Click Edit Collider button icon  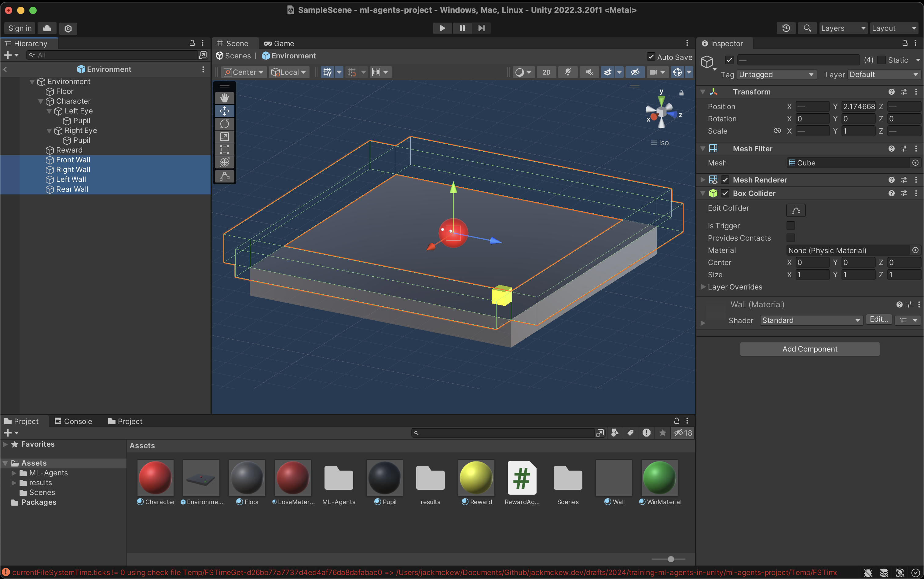(796, 210)
